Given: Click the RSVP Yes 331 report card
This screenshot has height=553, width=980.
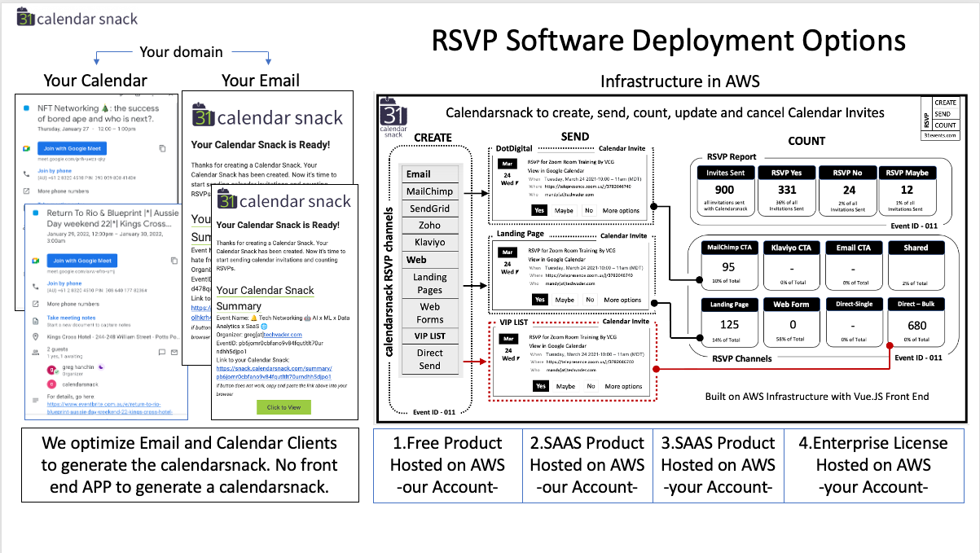Looking at the screenshot, I should [x=785, y=191].
